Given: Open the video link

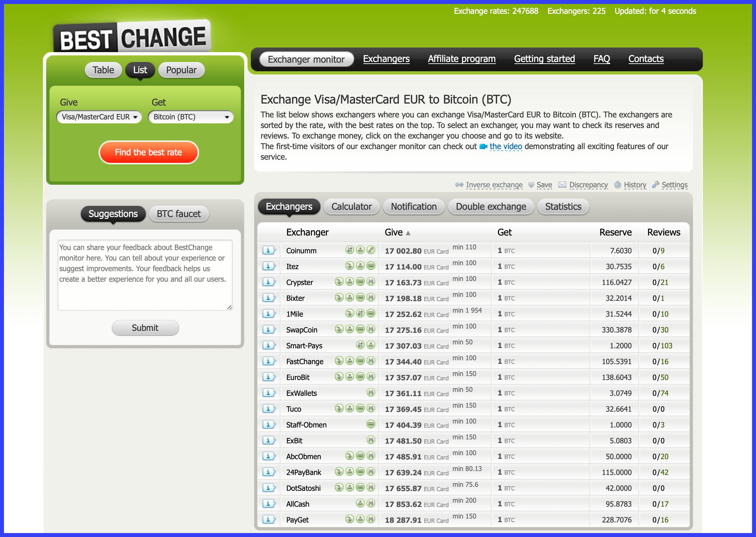Looking at the screenshot, I should [x=505, y=146].
